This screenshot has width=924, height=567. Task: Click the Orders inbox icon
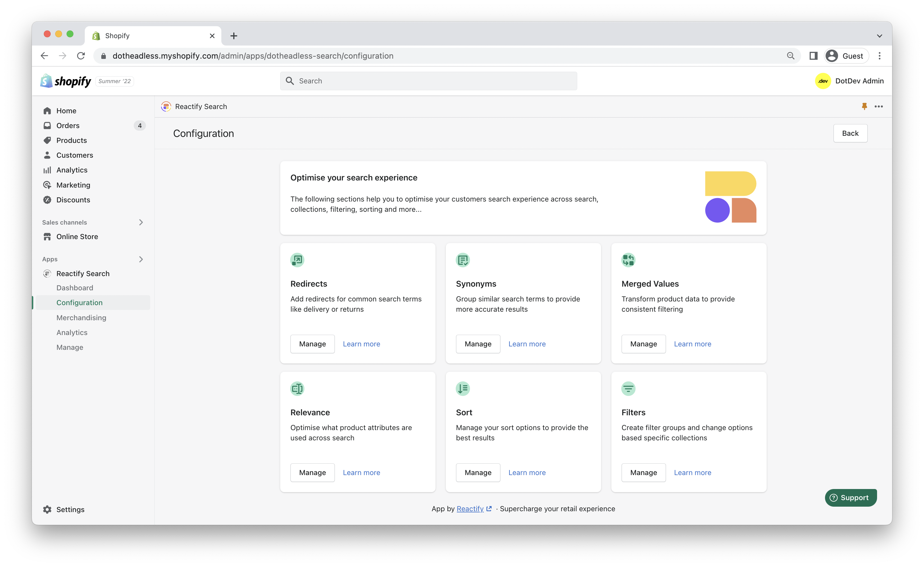point(47,125)
